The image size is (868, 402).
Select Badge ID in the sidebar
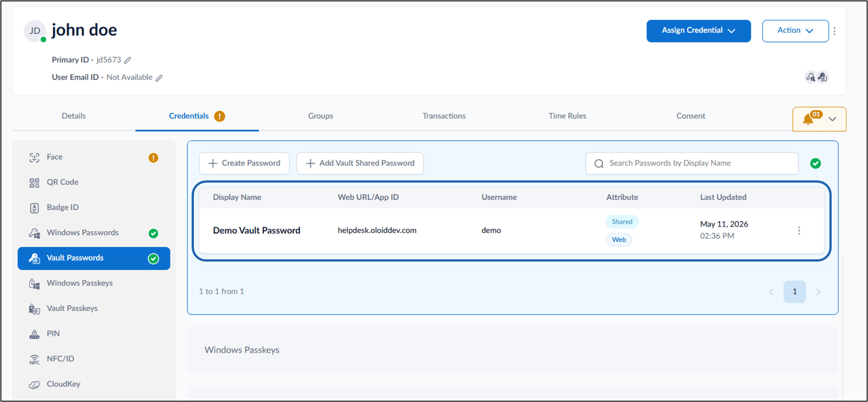point(94,207)
